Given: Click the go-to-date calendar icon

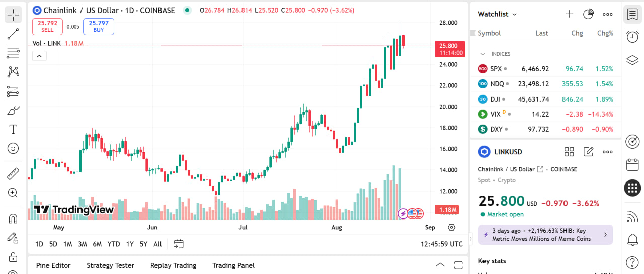Looking at the screenshot, I should 178,244.
